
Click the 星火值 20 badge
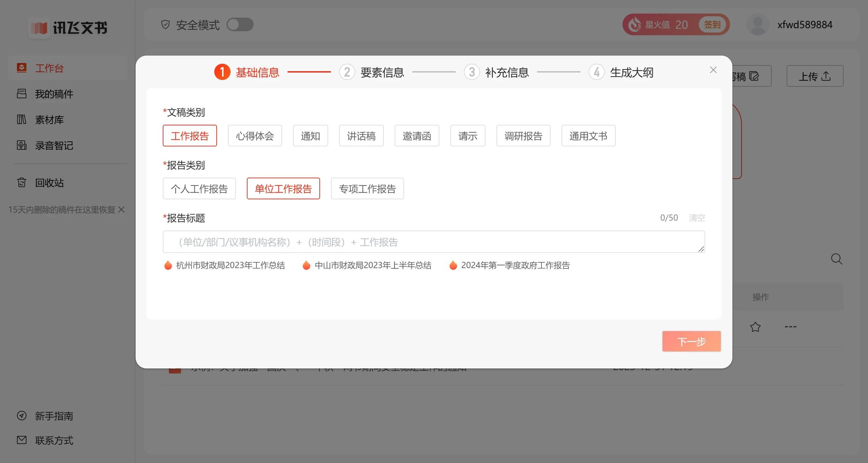pyautogui.click(x=676, y=24)
